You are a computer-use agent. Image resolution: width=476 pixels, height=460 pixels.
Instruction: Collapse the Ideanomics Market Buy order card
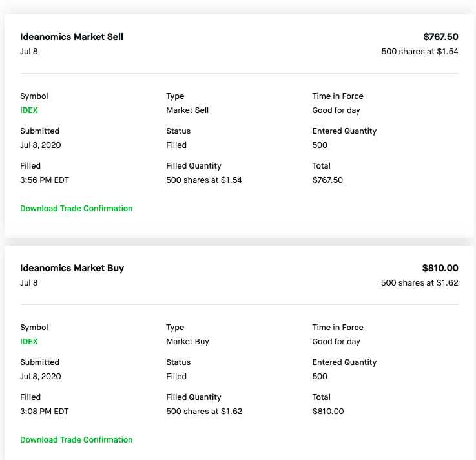[x=72, y=268]
